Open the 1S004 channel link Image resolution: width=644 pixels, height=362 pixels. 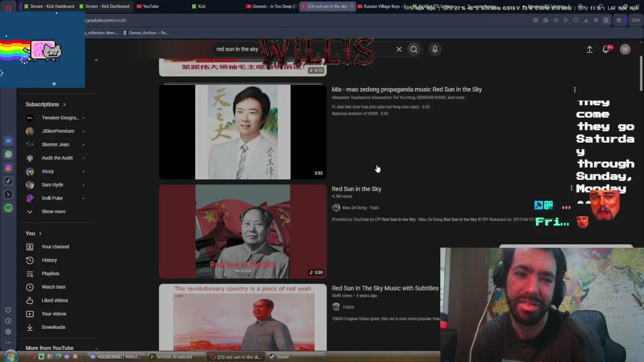(348, 307)
